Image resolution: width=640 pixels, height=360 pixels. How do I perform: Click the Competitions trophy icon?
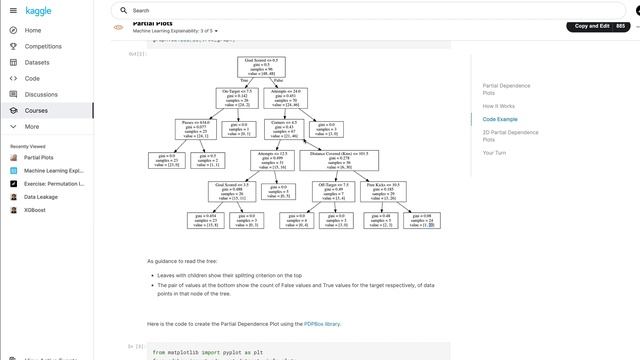(x=13, y=46)
